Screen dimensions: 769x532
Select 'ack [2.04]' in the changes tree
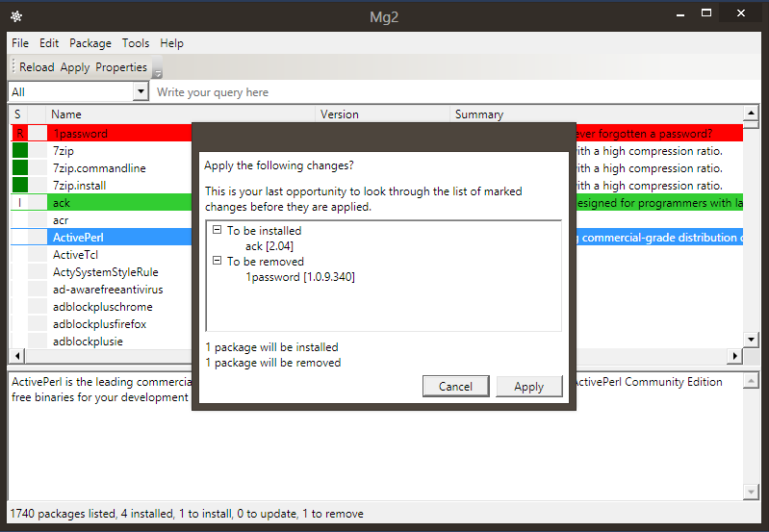[x=269, y=246]
